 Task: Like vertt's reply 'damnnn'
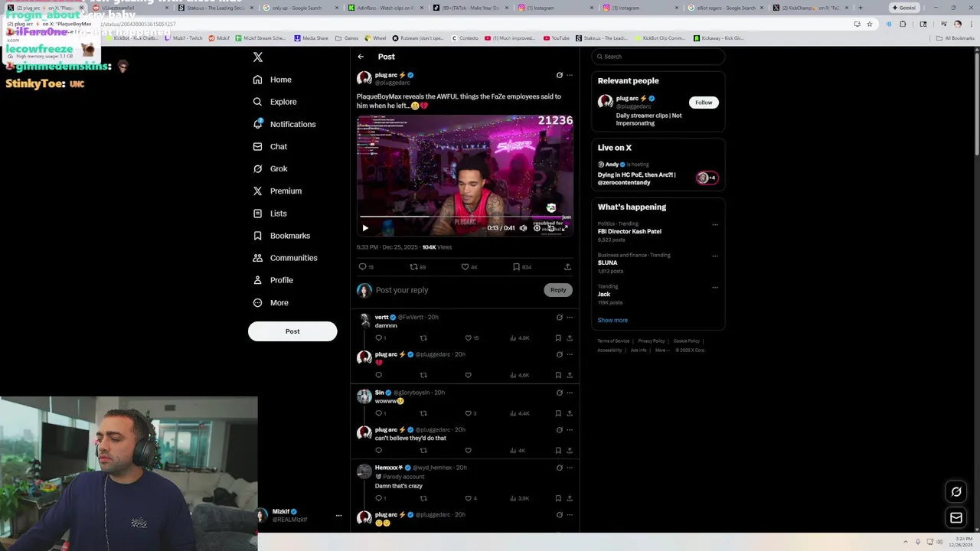tap(472, 337)
